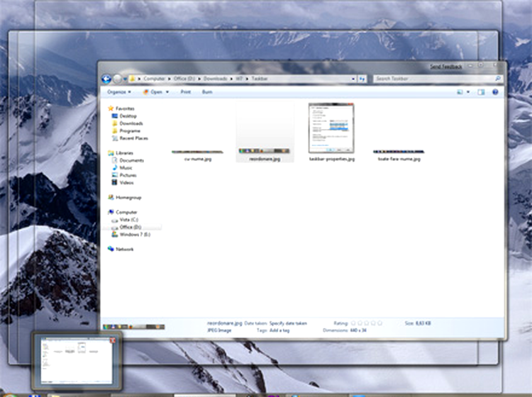Screen dimensions: 532x397
Task: Open the Organize menu
Action: (119, 92)
